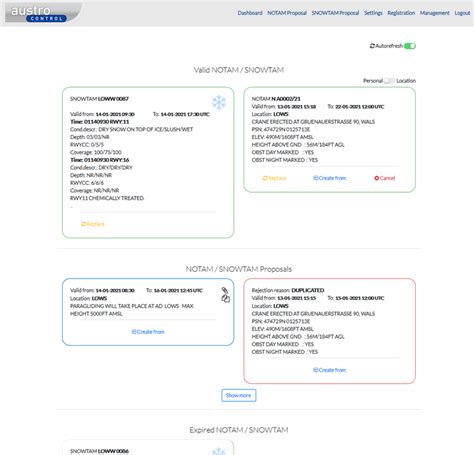Log out via Logout link

(462, 13)
